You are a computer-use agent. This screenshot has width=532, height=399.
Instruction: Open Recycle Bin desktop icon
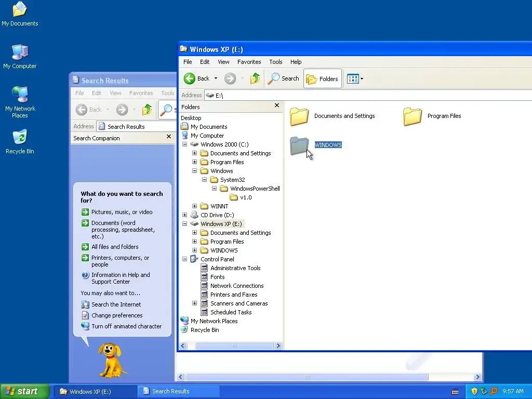[x=20, y=141]
